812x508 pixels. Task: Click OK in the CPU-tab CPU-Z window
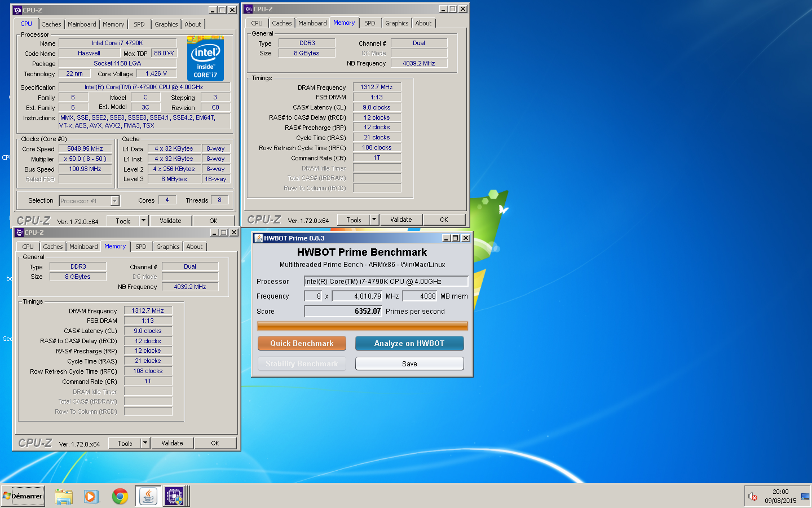coord(213,221)
